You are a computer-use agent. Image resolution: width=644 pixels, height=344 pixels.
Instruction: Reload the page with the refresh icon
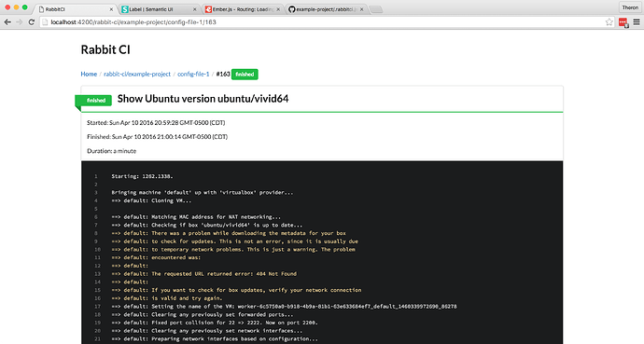(31, 22)
